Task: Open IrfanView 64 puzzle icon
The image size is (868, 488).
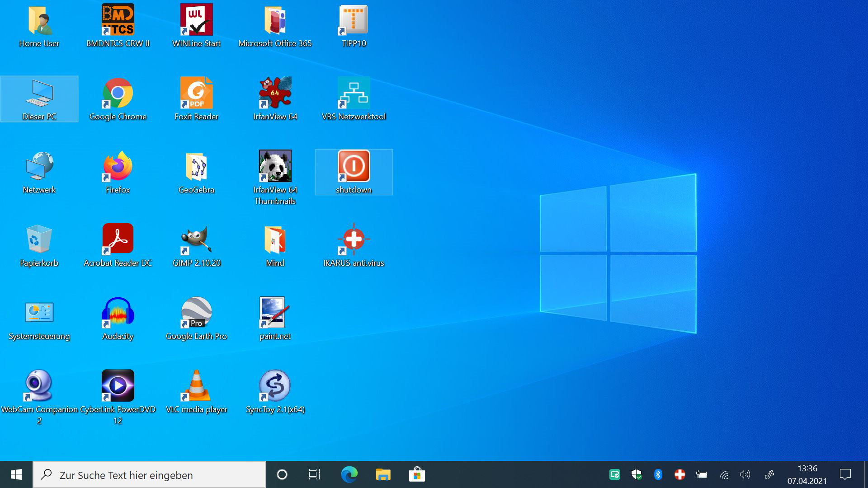Action: pyautogui.click(x=275, y=93)
